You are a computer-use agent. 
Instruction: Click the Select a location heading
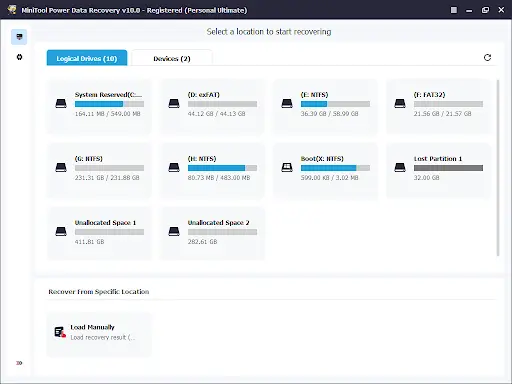tap(269, 32)
